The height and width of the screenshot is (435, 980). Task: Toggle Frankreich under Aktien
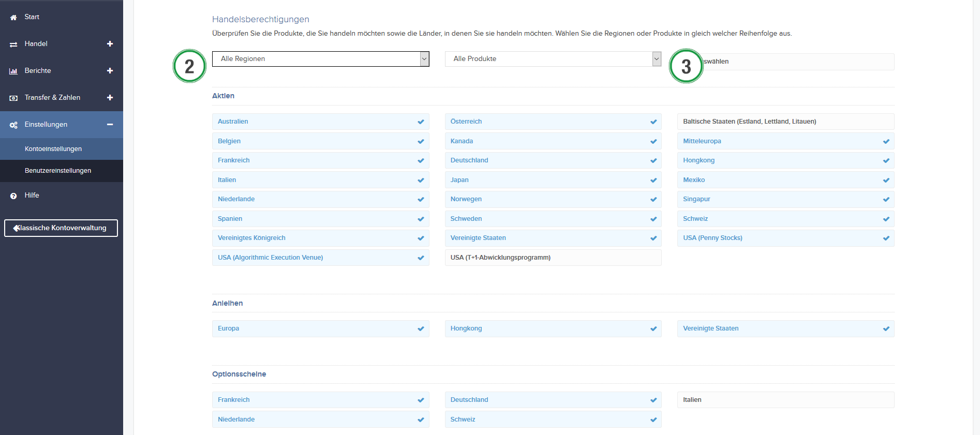pyautogui.click(x=321, y=160)
